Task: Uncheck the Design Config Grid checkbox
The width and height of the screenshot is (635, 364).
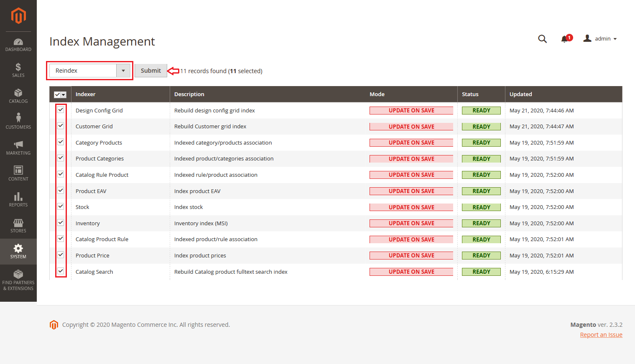Action: (x=61, y=110)
